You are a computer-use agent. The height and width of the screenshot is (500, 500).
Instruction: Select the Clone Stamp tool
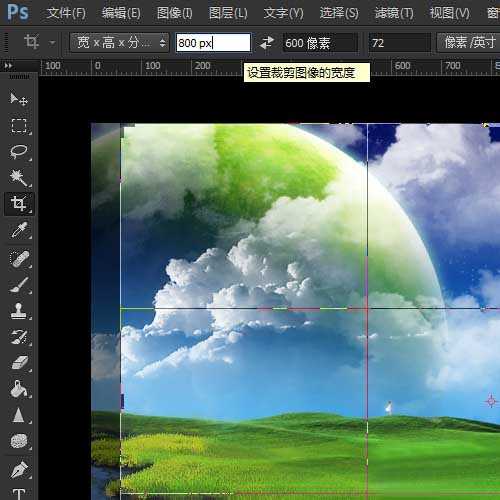[x=19, y=311]
